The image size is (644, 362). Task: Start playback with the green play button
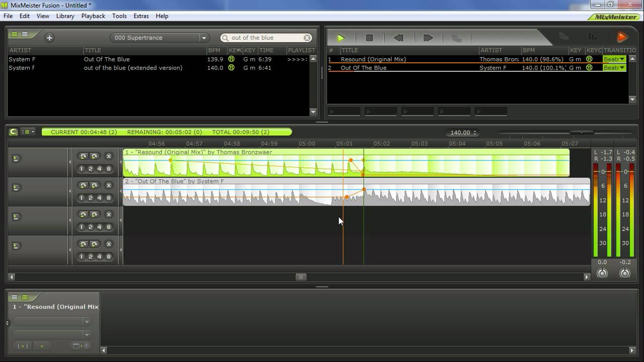341,38
